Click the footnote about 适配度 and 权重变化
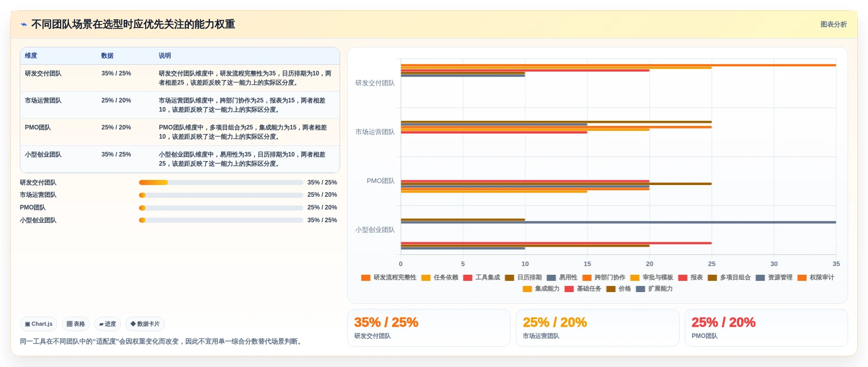868x367 pixels. click(x=162, y=342)
